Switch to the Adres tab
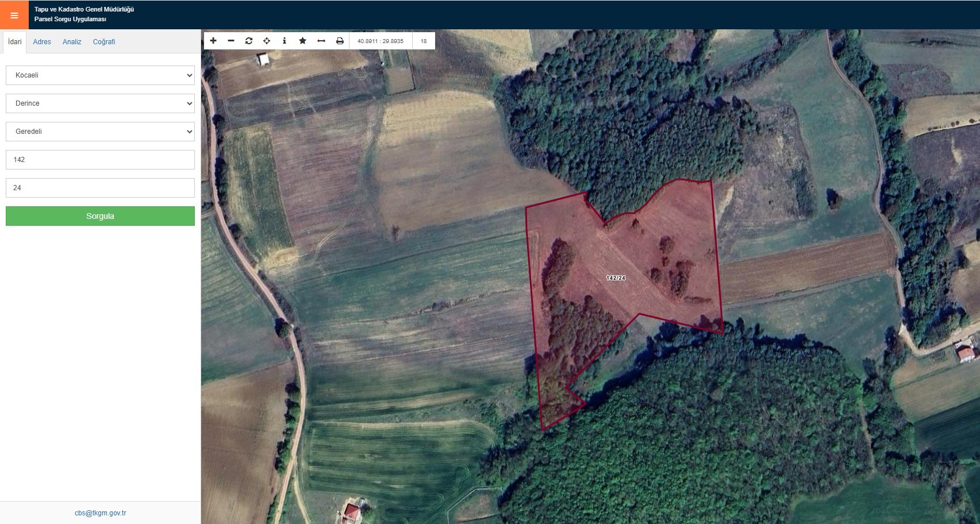This screenshot has height=524, width=980. point(42,42)
